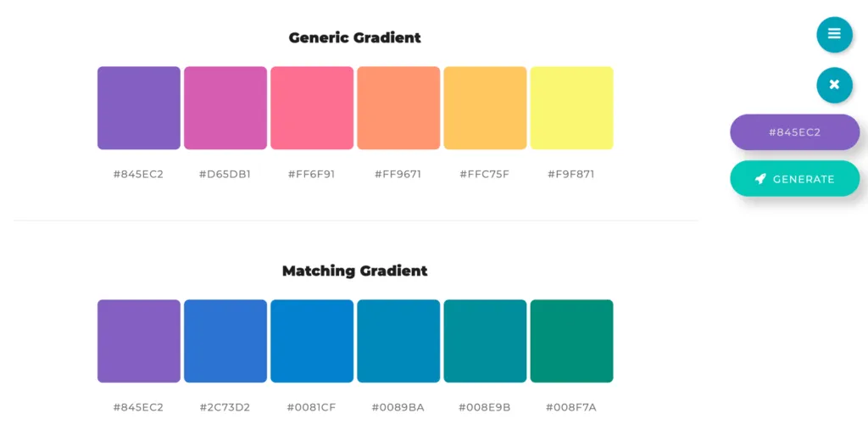Click the Matching Gradient heading
This screenshot has width=868, height=447.
(x=354, y=271)
